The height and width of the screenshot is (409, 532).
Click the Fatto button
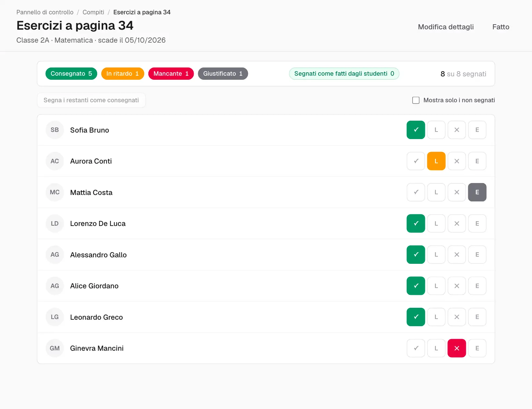point(501,27)
